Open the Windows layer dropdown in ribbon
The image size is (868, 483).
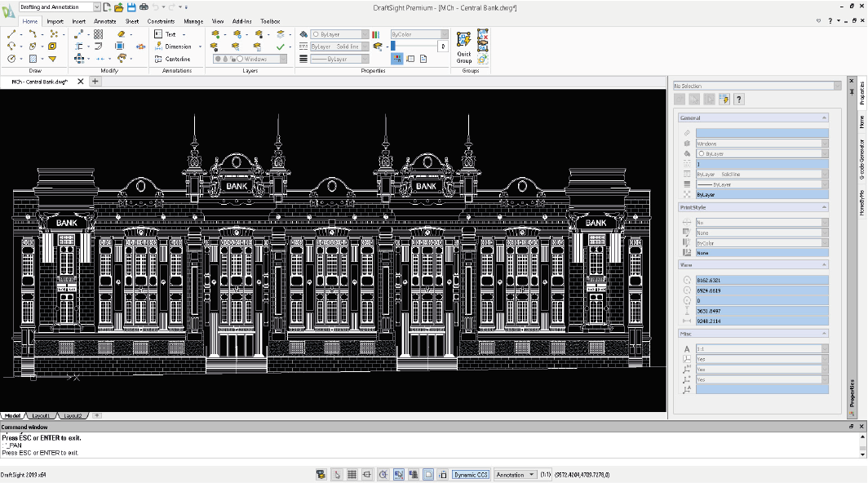click(283, 59)
